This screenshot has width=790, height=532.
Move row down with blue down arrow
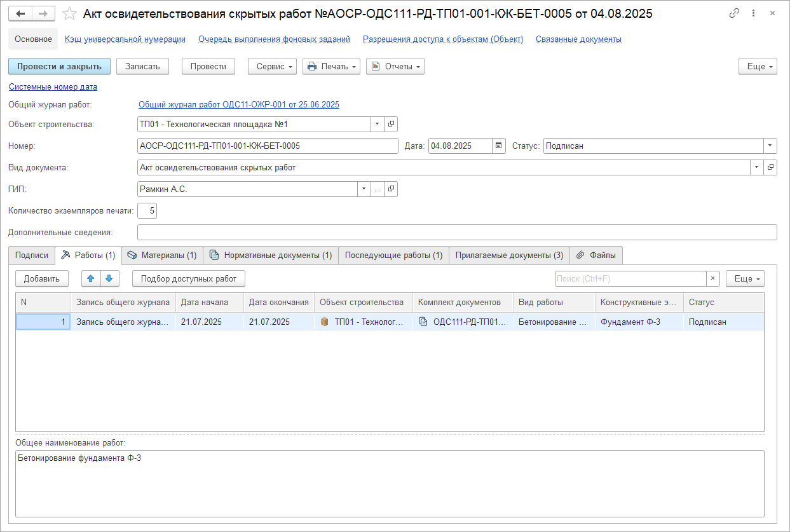tap(109, 278)
